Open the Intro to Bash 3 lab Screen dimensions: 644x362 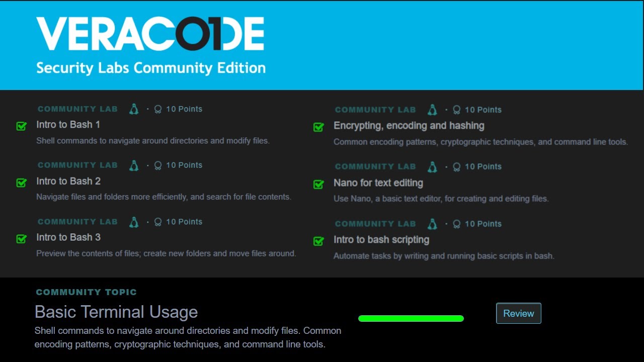[68, 237]
